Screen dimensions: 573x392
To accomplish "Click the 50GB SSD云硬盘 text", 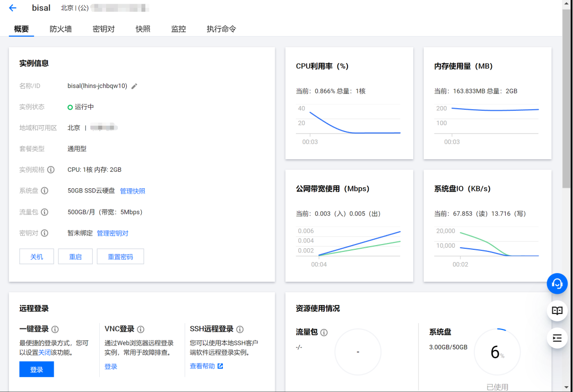I will click(x=91, y=191).
